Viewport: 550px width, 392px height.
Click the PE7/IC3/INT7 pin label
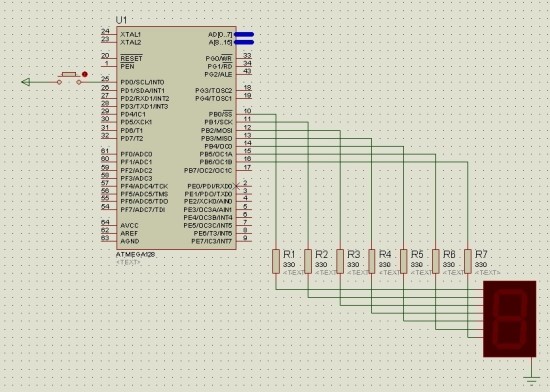point(212,241)
